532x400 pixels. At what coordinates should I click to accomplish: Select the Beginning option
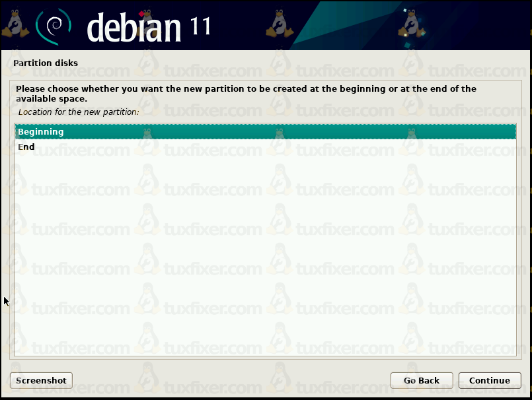tap(265, 132)
